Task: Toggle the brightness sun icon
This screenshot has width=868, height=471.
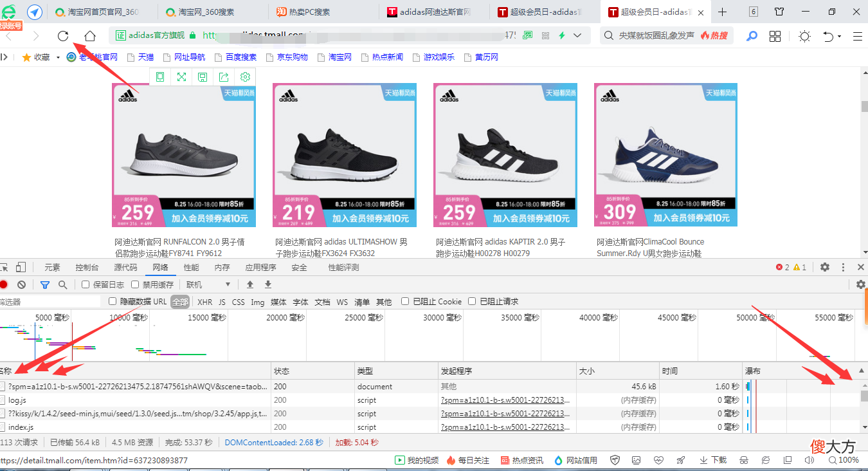Action: [x=804, y=36]
